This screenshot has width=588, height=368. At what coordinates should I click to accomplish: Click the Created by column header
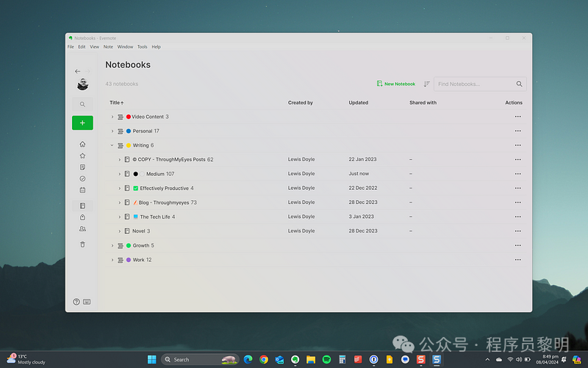(x=301, y=102)
